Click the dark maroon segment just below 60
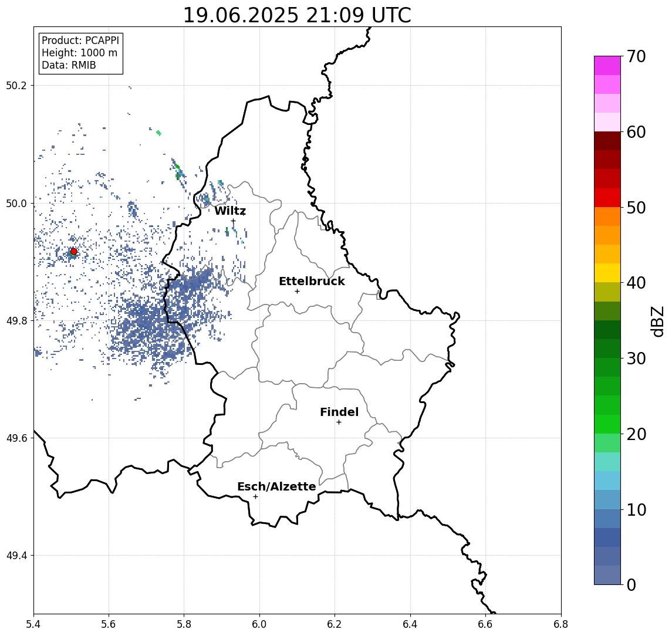This screenshot has width=672, height=636. tap(607, 141)
